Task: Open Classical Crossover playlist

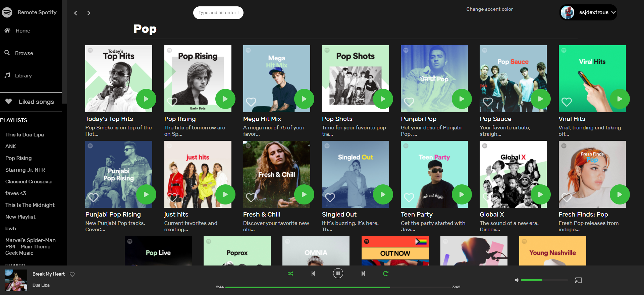Action: click(29, 181)
